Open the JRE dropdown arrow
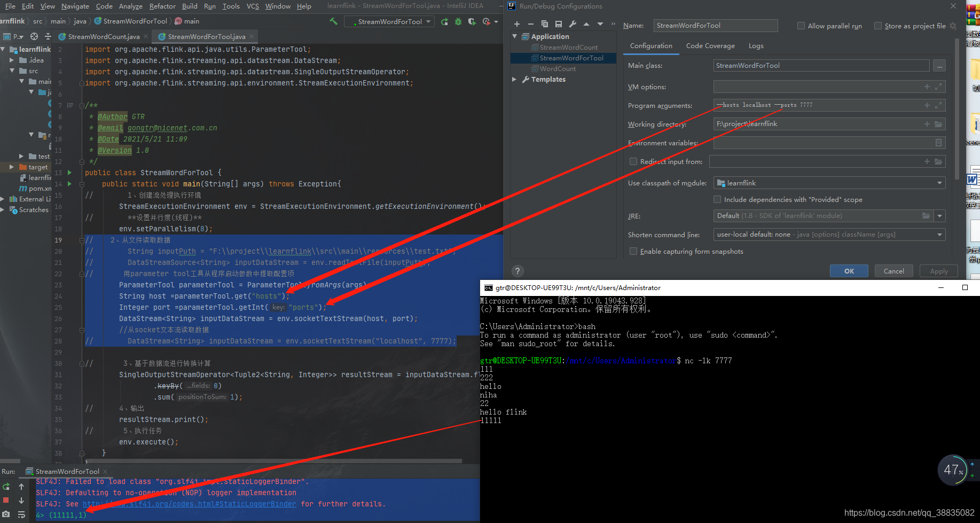Viewport: 980px width, 523px height. [x=940, y=216]
